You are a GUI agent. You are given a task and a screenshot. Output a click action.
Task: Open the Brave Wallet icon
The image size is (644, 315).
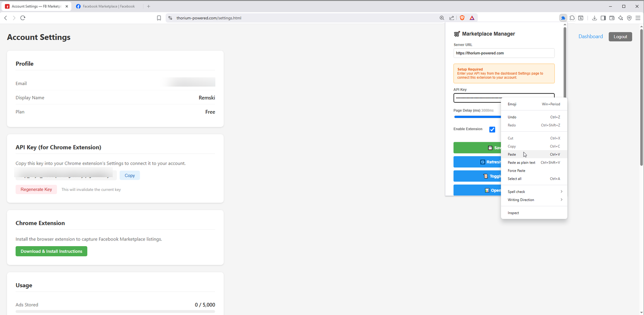(612, 18)
